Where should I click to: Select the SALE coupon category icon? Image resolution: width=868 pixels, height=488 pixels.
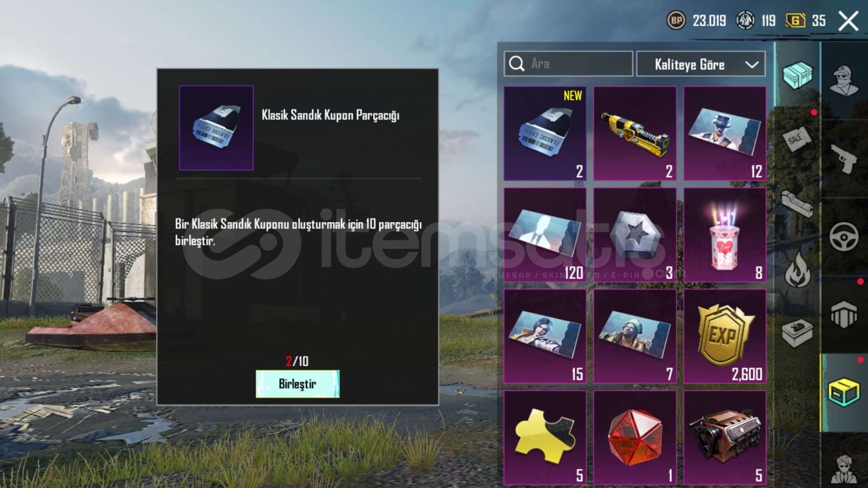point(797,138)
